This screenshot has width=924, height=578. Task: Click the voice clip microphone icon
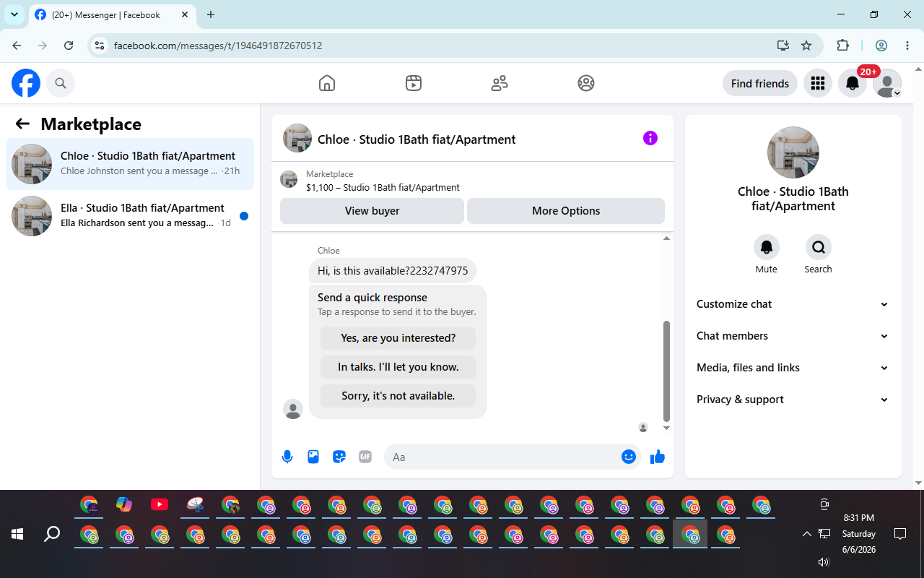pyautogui.click(x=287, y=457)
